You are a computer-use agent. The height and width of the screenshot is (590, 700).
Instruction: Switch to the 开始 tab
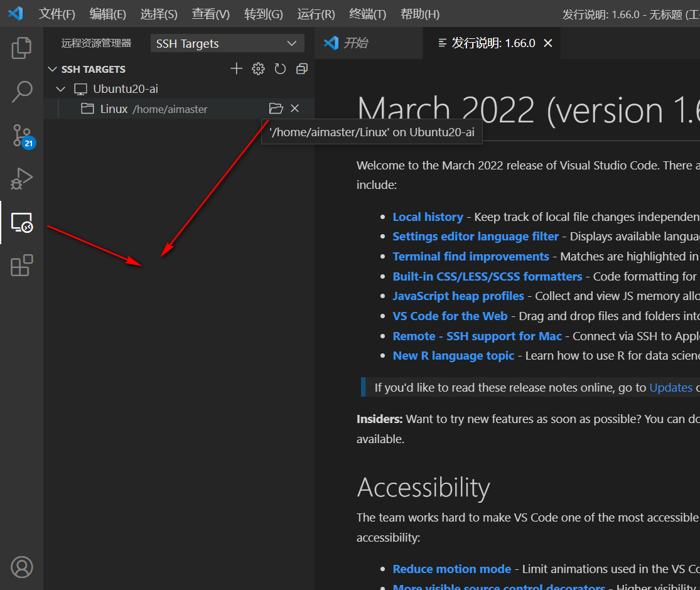click(x=369, y=43)
